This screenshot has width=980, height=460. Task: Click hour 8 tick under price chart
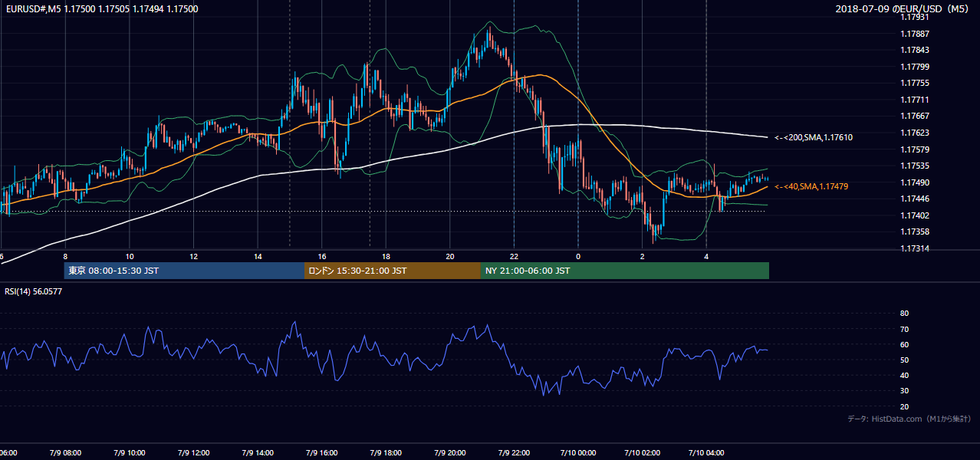(x=65, y=257)
